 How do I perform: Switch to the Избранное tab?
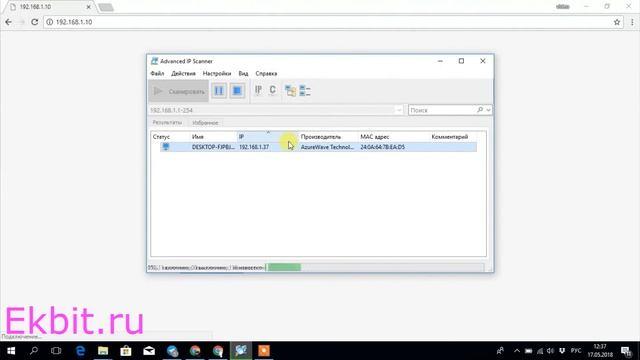(x=205, y=122)
